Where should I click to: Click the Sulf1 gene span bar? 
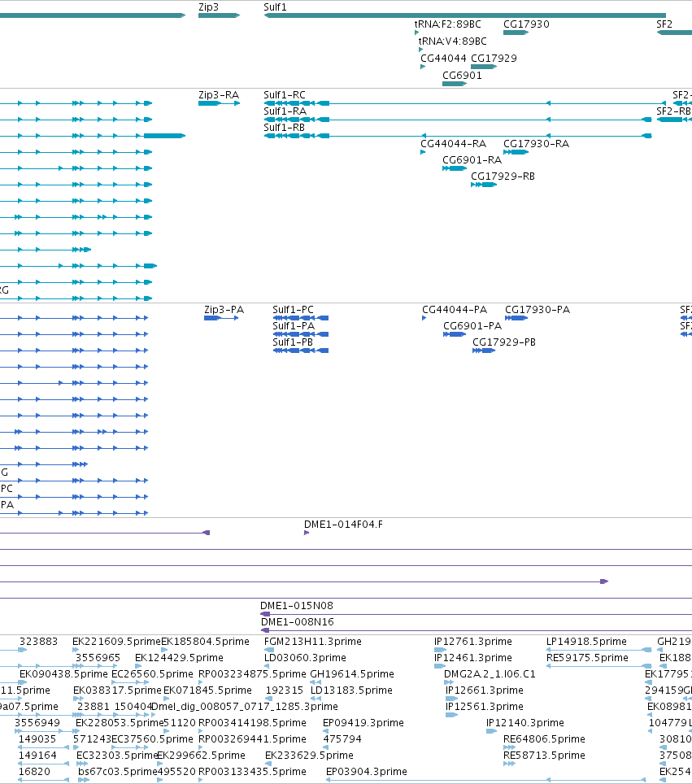point(465,15)
